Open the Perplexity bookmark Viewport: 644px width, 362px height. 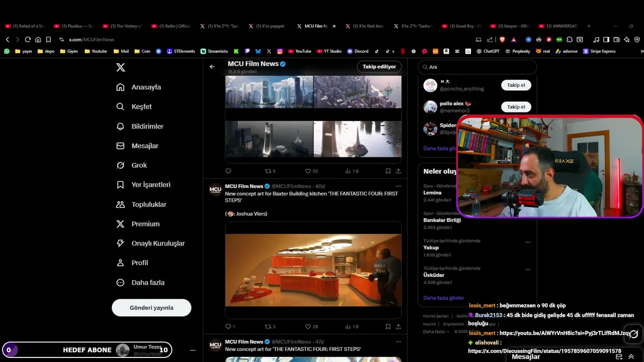tap(518, 51)
